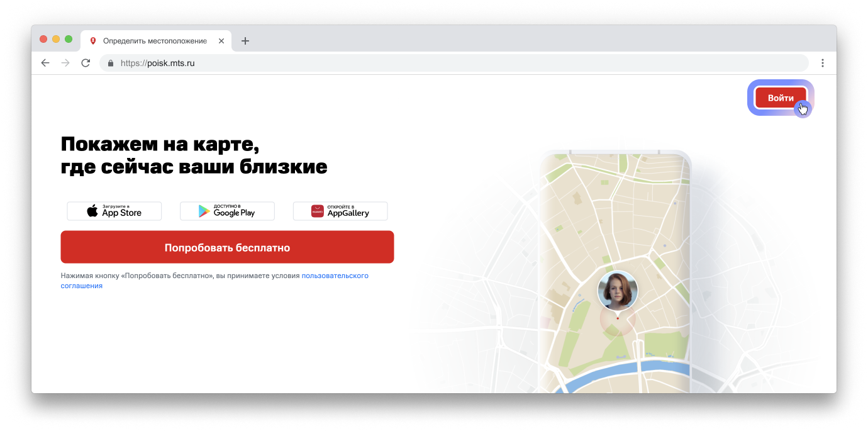The height and width of the screenshot is (431, 868).
Task: Close the Определить местоположение tab
Action: click(221, 41)
